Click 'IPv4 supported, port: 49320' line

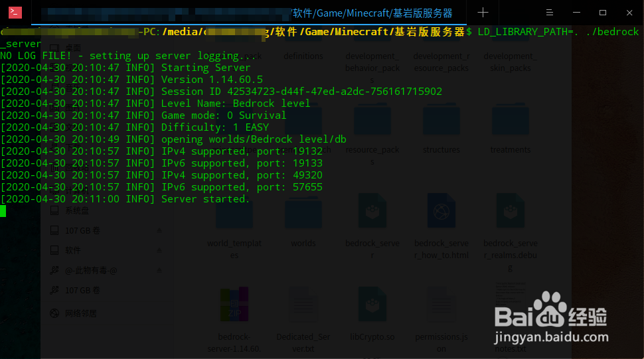(x=161, y=175)
